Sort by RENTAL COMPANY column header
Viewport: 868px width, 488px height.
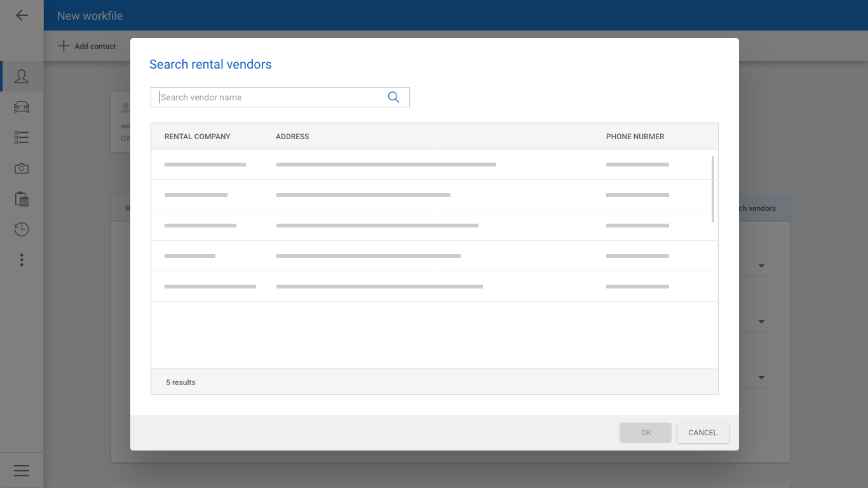[197, 137]
